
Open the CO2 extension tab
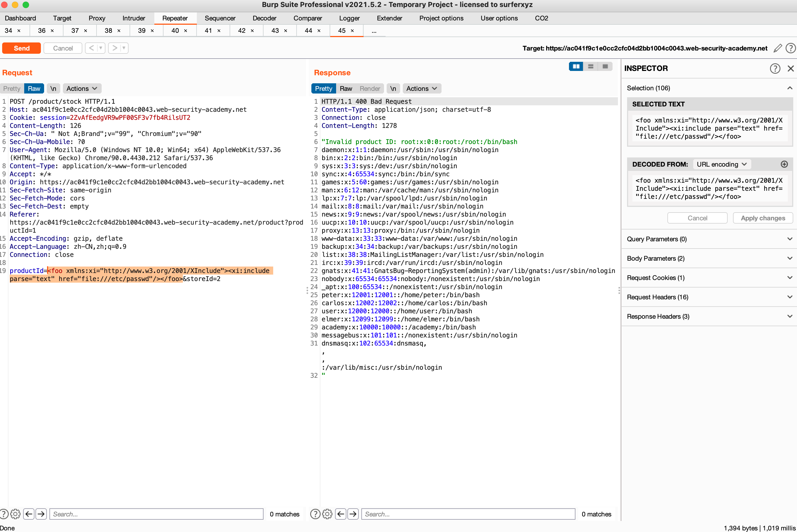pos(541,18)
